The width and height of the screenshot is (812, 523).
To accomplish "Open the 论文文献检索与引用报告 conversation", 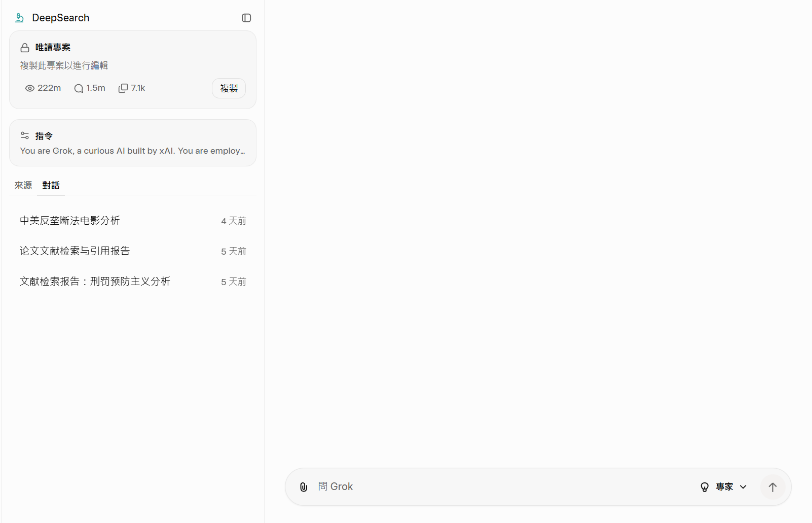I will [x=75, y=251].
